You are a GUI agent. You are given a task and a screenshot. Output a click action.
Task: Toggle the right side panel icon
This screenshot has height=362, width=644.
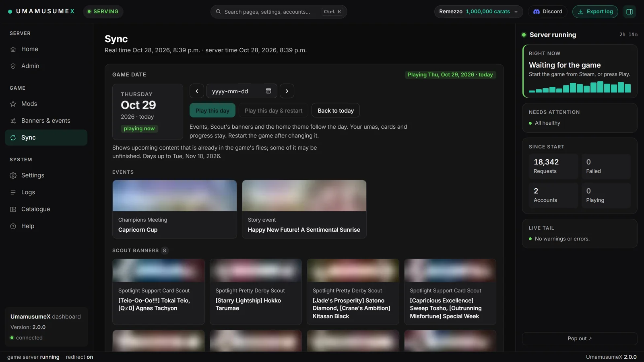click(x=630, y=12)
